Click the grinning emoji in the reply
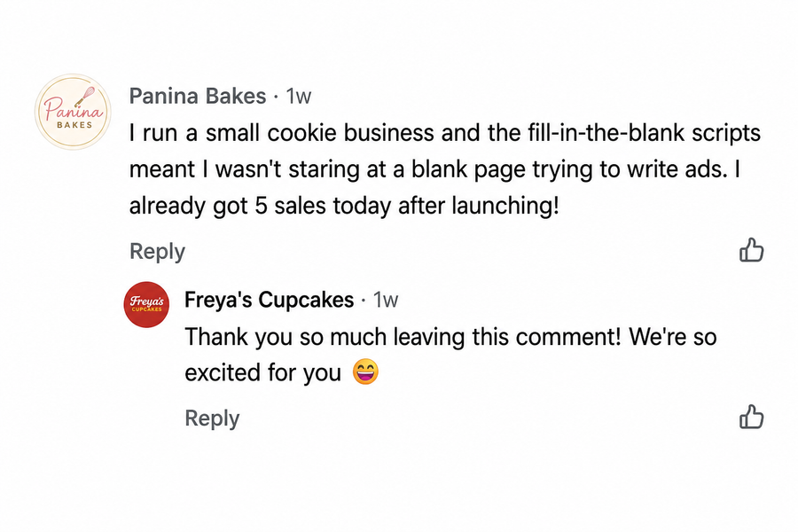 point(365,372)
